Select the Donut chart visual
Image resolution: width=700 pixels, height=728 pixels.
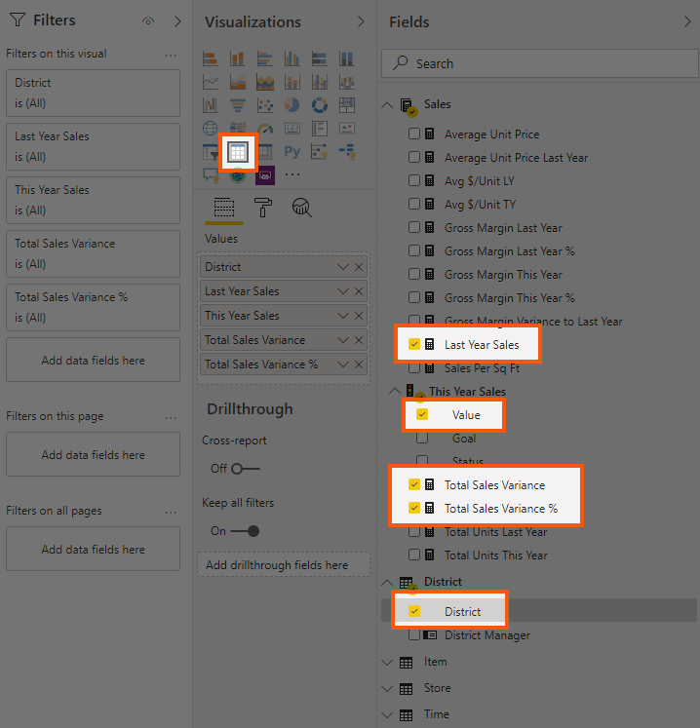320,105
